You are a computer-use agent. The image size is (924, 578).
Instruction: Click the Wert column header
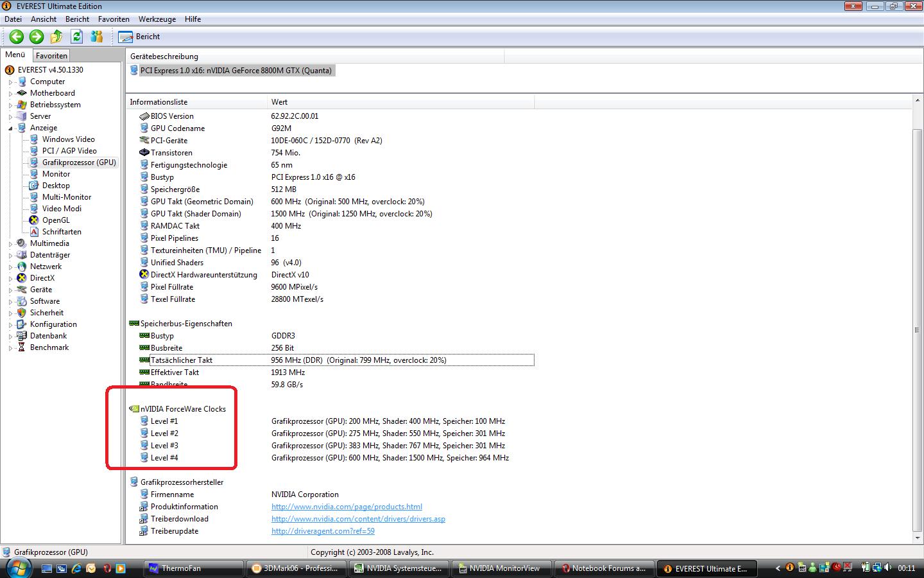[401, 102]
